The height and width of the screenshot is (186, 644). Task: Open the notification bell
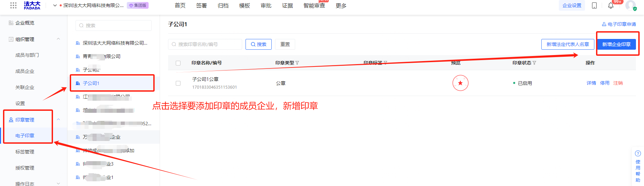coord(611,6)
